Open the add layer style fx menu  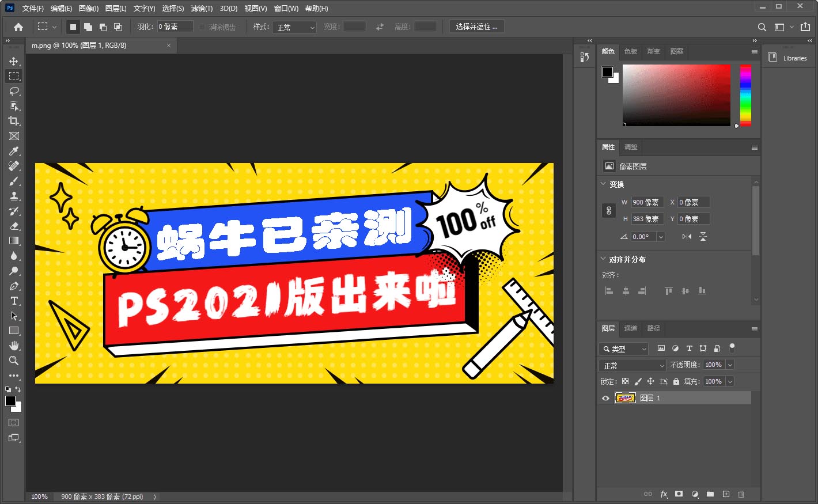pos(664,494)
